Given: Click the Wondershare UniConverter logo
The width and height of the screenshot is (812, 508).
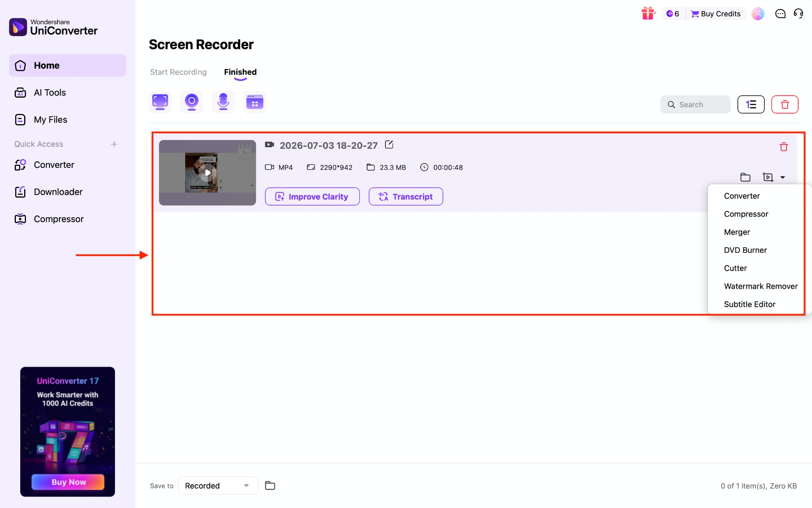Looking at the screenshot, I should [x=53, y=27].
